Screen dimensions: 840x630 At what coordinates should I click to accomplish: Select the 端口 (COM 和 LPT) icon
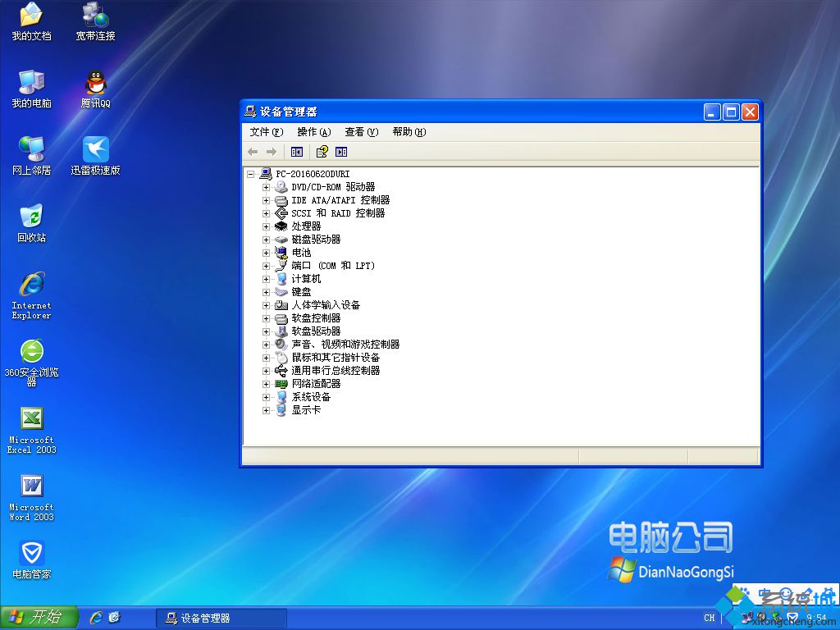(x=281, y=266)
